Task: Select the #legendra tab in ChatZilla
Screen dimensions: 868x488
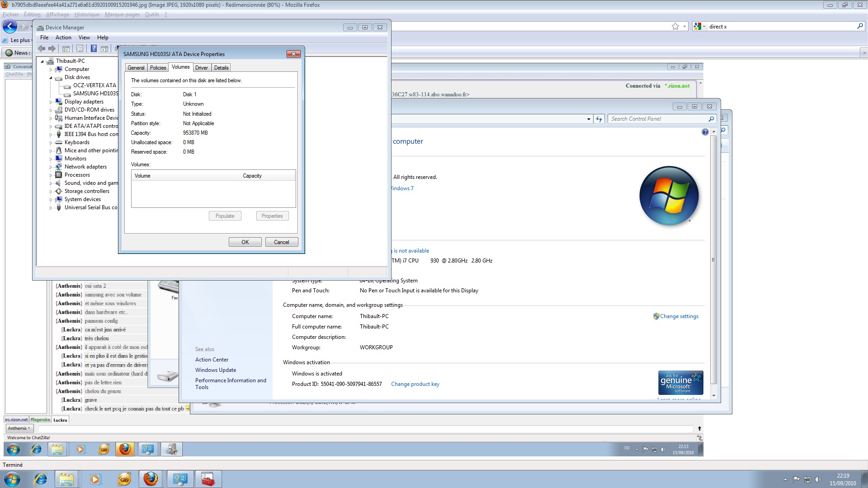Action: point(40,420)
